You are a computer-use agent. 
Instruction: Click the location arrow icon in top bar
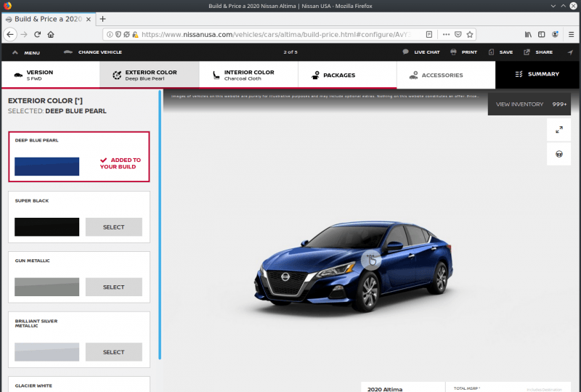(x=570, y=52)
